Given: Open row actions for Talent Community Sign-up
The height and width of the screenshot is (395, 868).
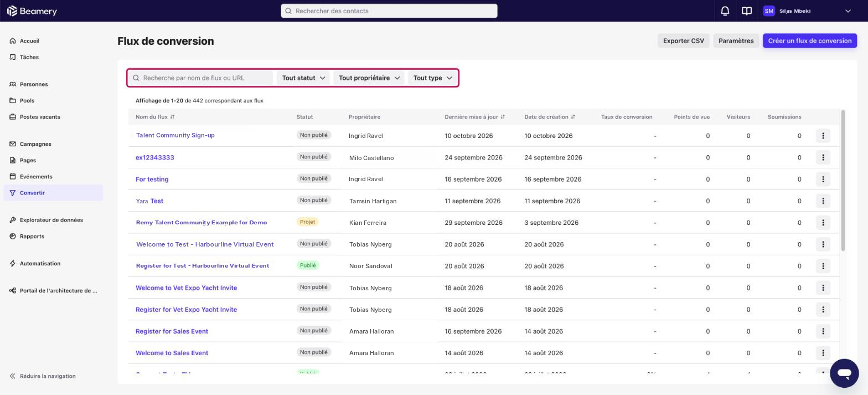Looking at the screenshot, I should click(823, 136).
